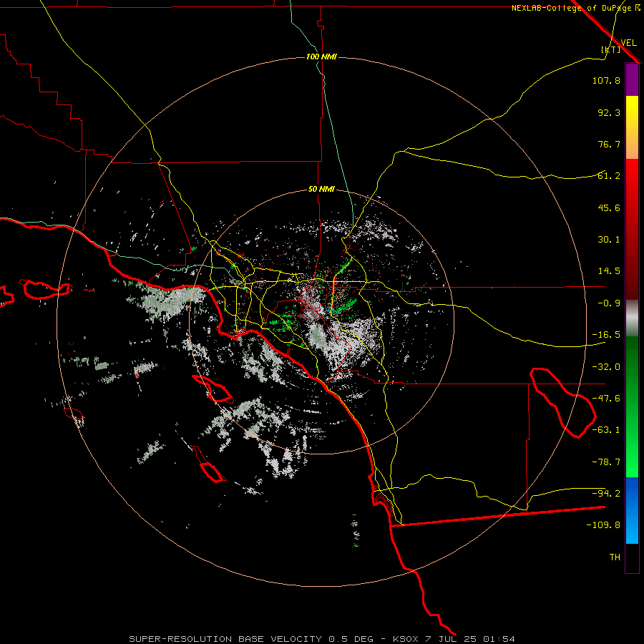The width and height of the screenshot is (644, 644).
Task: Pick the yellow segment of the velocity color bar
Action: 632,127
